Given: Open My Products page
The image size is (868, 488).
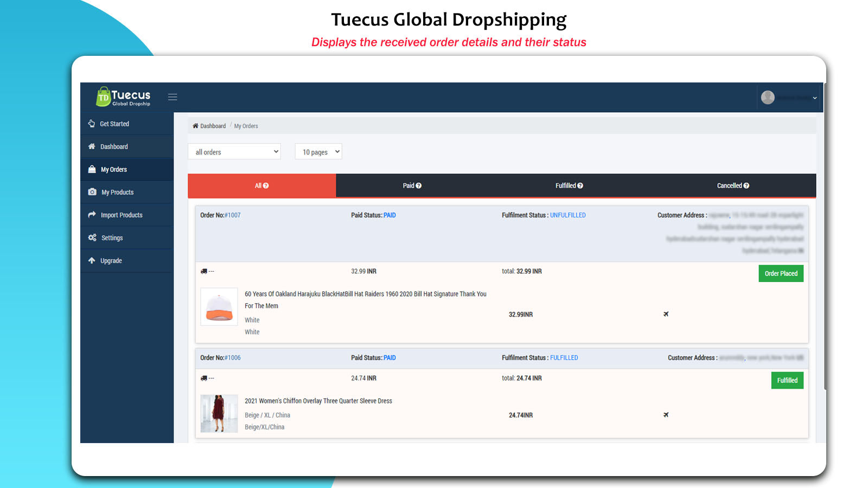Looking at the screenshot, I should (x=127, y=192).
